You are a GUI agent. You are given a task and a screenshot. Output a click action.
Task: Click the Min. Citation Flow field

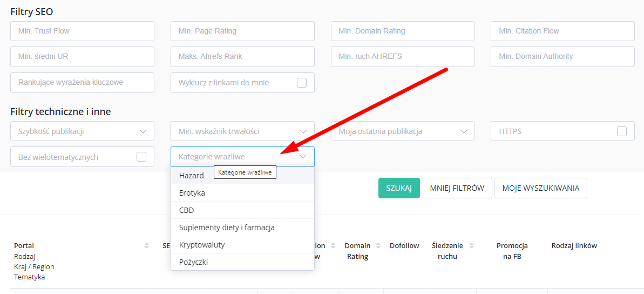tap(562, 31)
